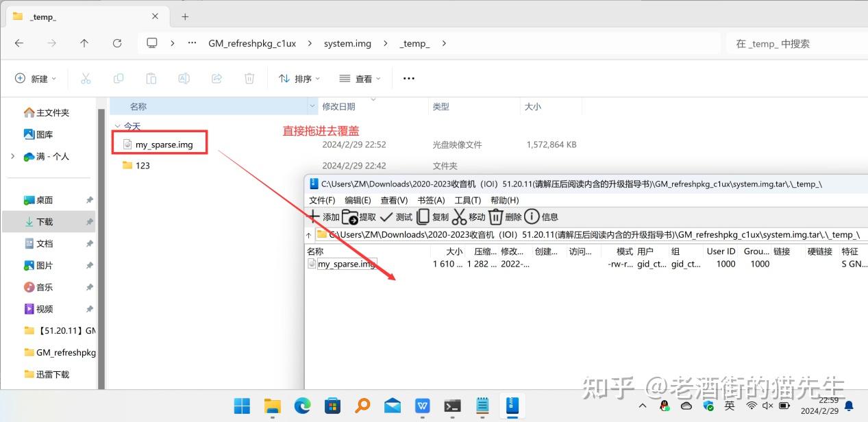Click the Delete icon in 7-Zip toolbar
This screenshot has width=868, height=422.
click(496, 217)
